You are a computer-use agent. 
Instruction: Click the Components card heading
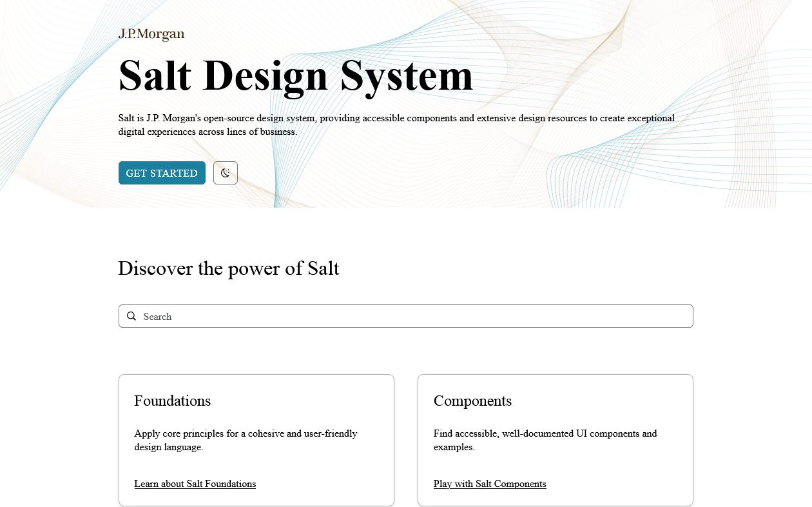click(x=472, y=401)
